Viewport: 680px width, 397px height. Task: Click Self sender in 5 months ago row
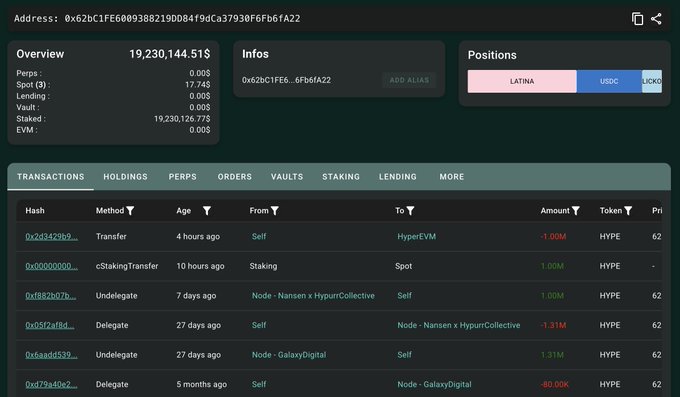click(259, 384)
